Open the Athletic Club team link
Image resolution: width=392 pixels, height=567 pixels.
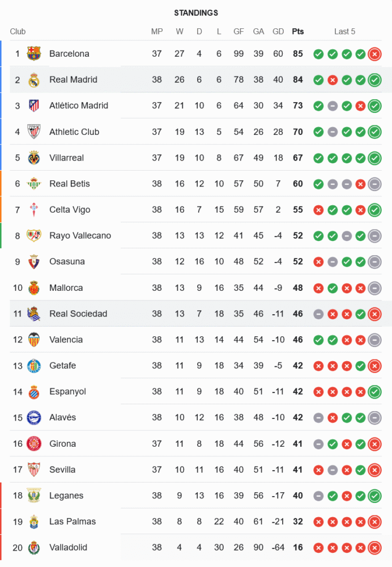pos(74,132)
